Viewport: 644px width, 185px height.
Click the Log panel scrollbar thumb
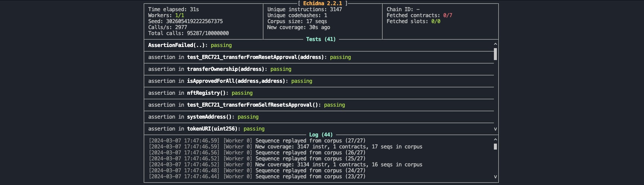[x=495, y=147]
